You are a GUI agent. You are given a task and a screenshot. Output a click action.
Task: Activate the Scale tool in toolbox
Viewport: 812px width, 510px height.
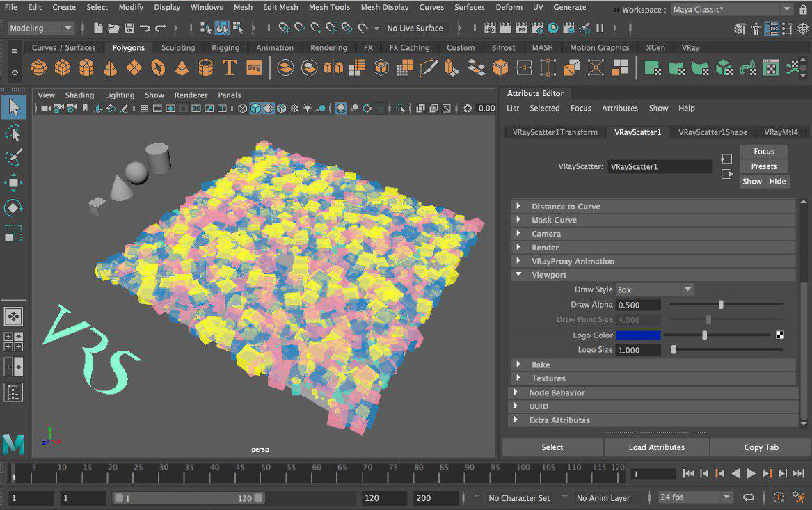click(x=13, y=233)
